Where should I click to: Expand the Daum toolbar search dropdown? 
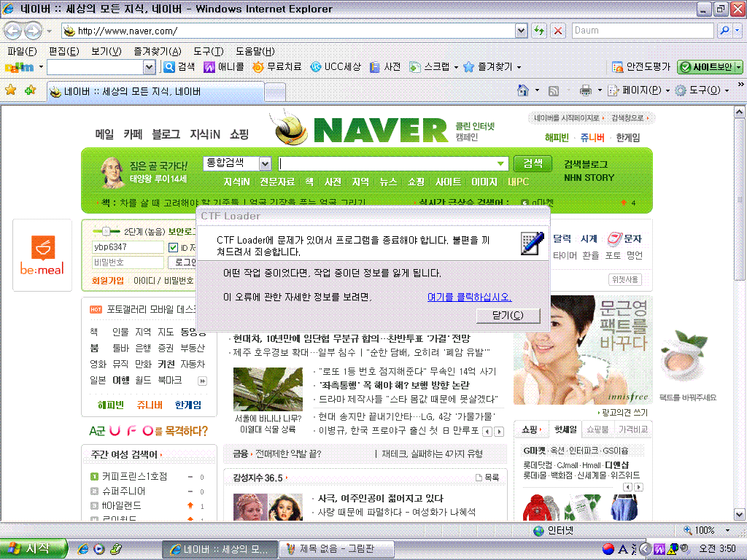(x=149, y=68)
